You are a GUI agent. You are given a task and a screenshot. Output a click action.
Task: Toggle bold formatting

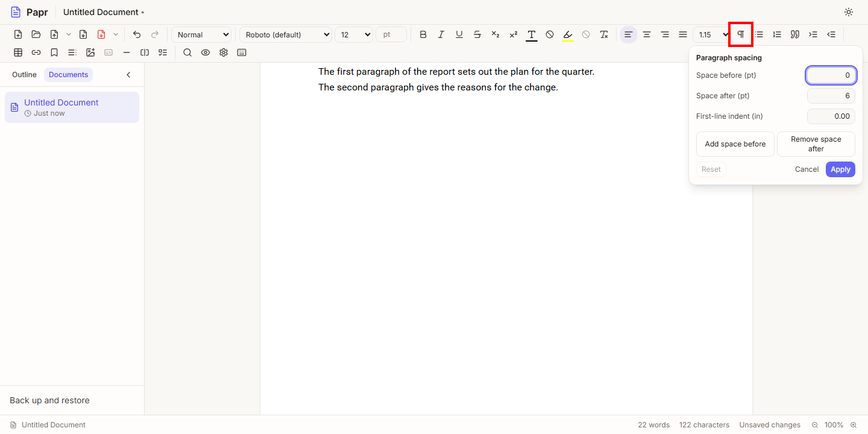[x=423, y=34]
